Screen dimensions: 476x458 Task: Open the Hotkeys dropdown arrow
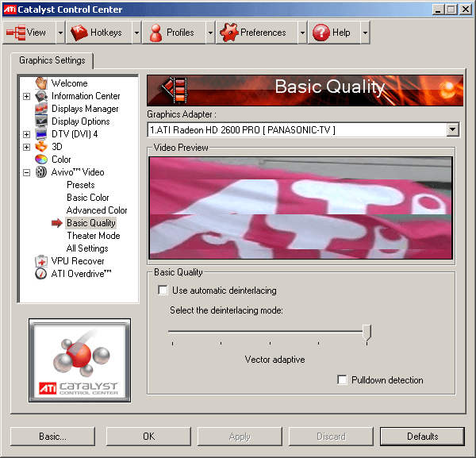(x=136, y=33)
